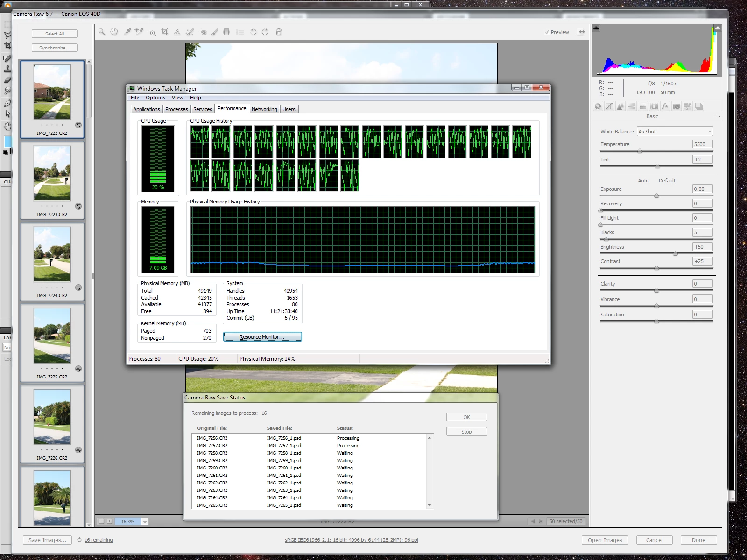Select the IMG_7225.CR2 filmstrip thumbnail
This screenshot has height=560, width=747.
click(52, 343)
